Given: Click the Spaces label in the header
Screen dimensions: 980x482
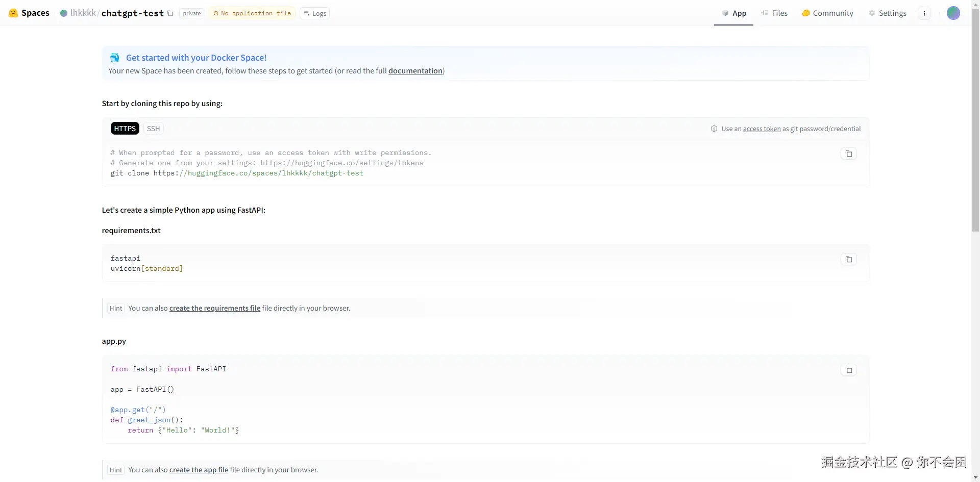Looking at the screenshot, I should [35, 13].
